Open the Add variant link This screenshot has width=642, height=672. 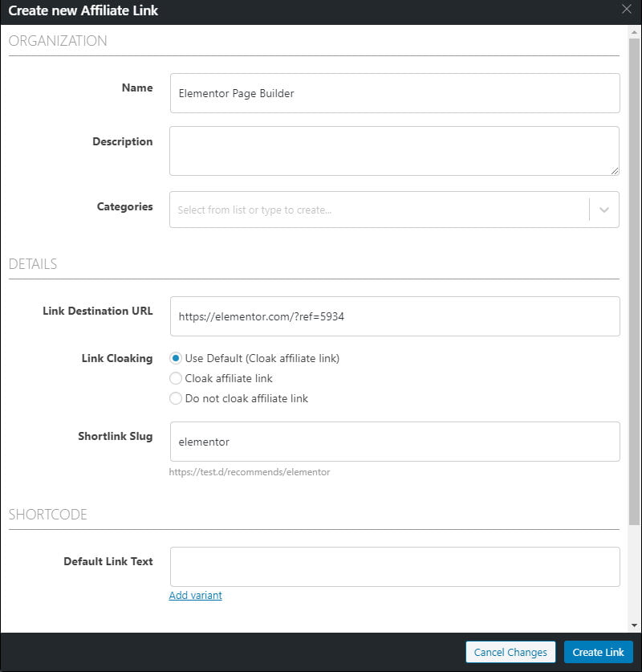[x=195, y=595]
